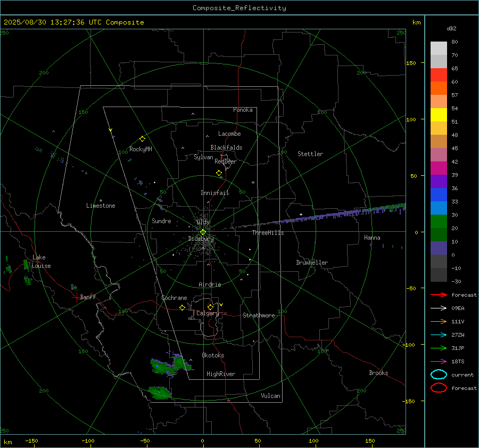Select the 111V legend text
The width and height of the screenshot is (479, 448).
[458, 321]
